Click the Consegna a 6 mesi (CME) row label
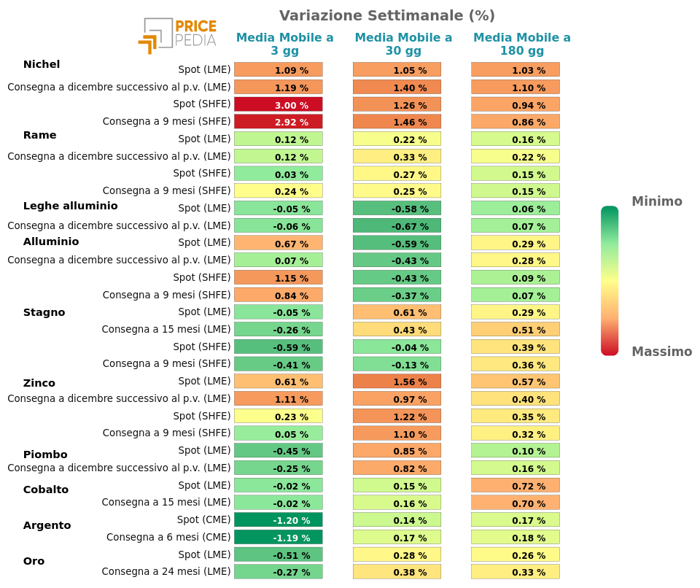The image size is (700, 588). [168, 537]
